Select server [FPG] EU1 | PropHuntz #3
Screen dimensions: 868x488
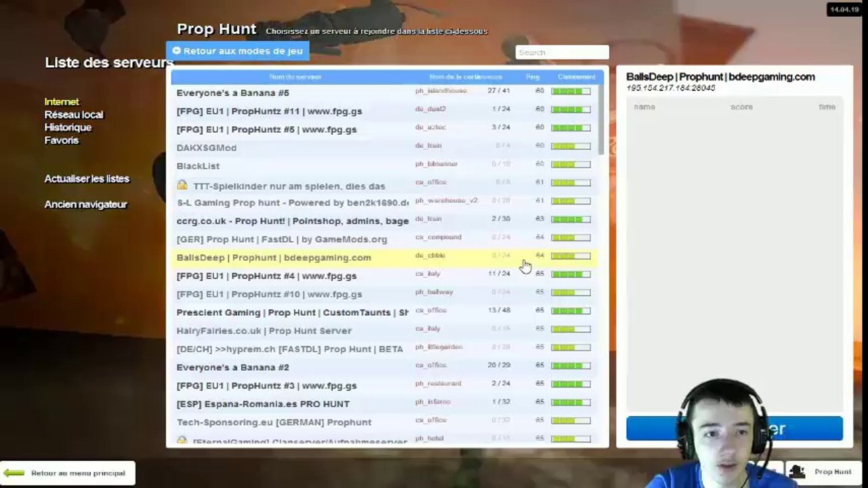click(384, 386)
